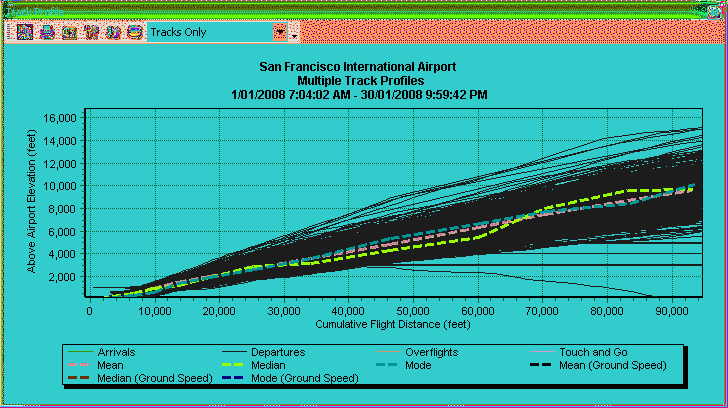This screenshot has width=728, height=408.
Task: Click the 16,000 tick on elevation axis
Action: click(x=59, y=118)
